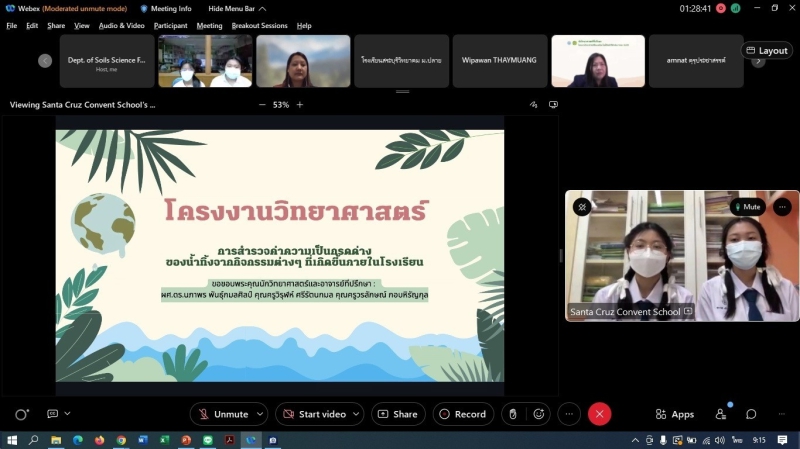Toggle the Unmute microphone button
The height and width of the screenshot is (449, 800).
click(221, 414)
